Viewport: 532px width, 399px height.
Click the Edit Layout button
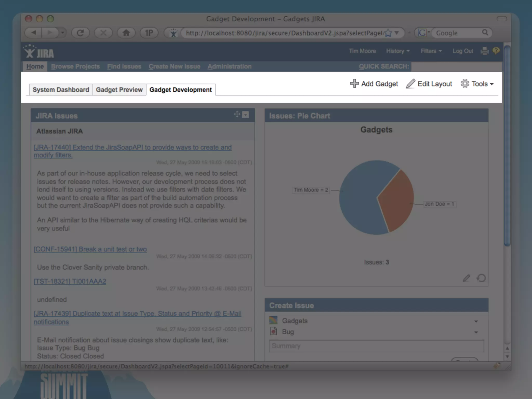(x=429, y=84)
